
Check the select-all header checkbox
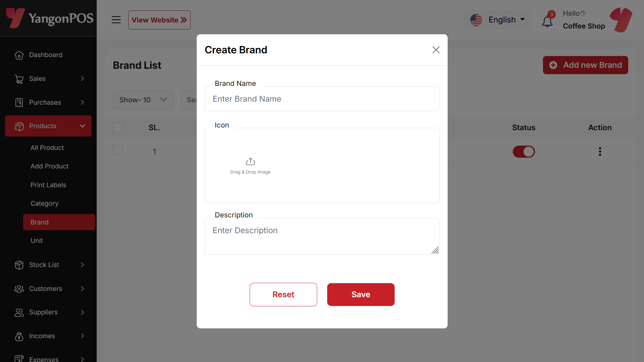click(118, 127)
